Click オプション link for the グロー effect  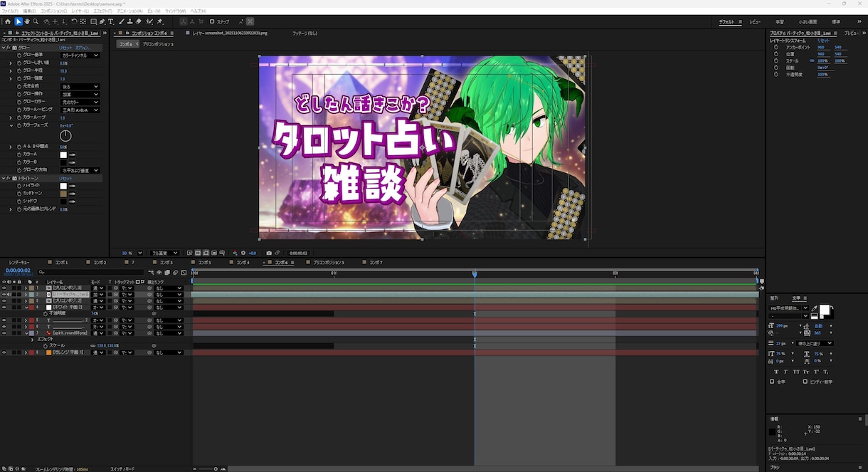click(x=83, y=48)
